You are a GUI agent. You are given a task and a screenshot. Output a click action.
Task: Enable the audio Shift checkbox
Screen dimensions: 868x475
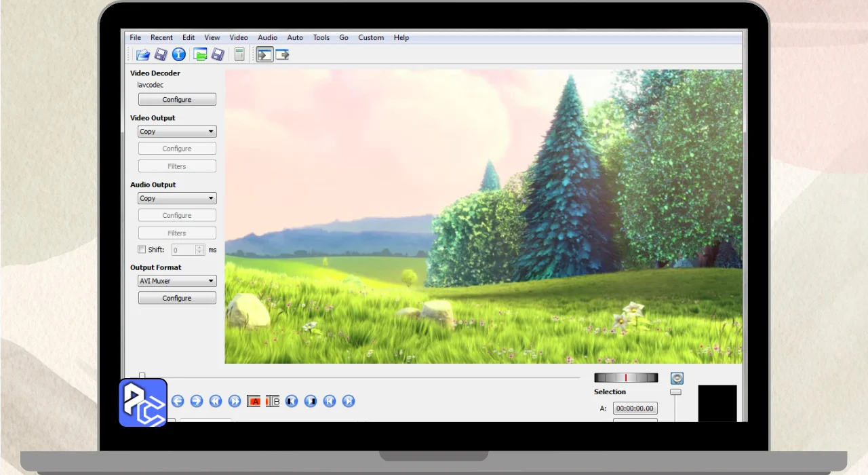pos(142,249)
